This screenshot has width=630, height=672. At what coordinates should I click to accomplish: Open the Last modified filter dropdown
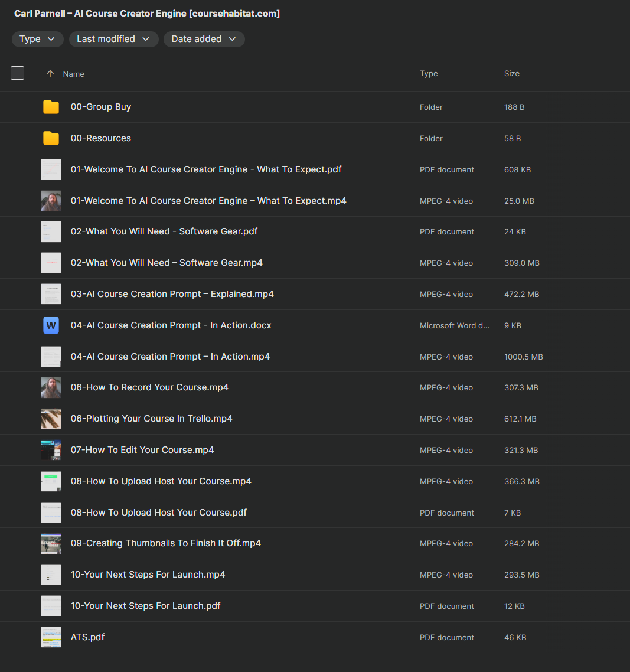point(113,39)
